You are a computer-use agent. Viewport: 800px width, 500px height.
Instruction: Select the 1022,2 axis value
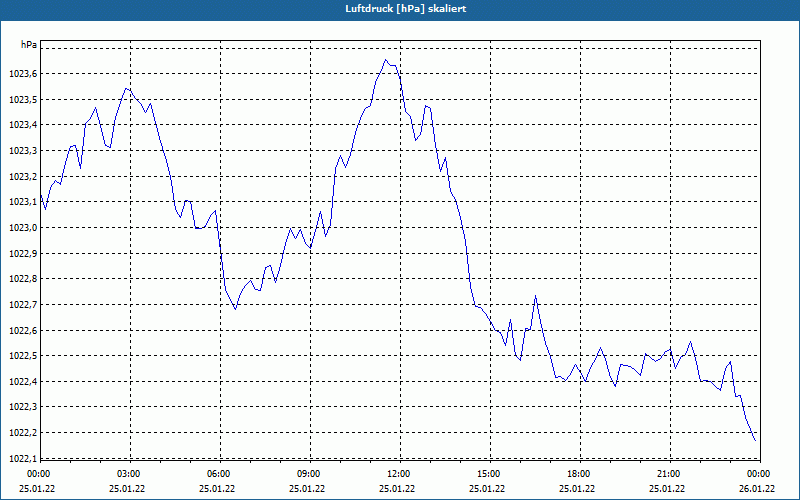point(23,433)
